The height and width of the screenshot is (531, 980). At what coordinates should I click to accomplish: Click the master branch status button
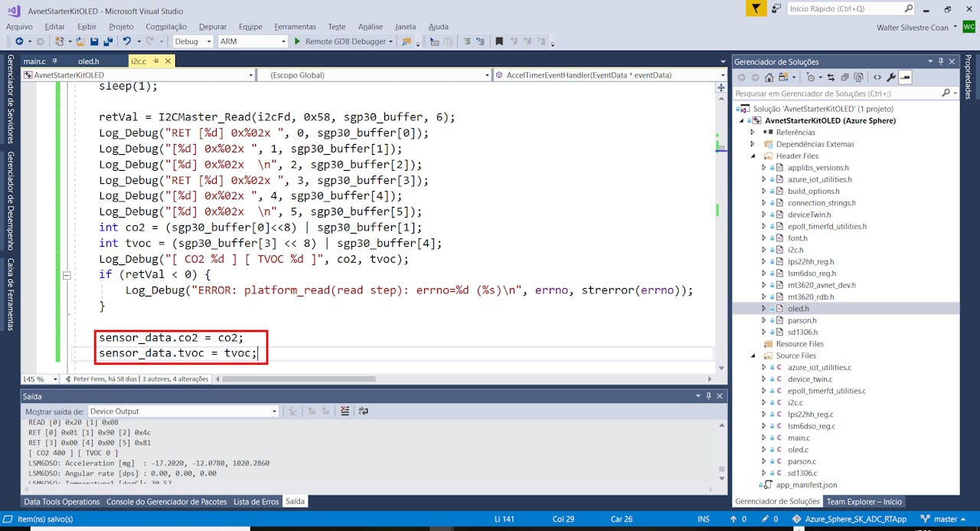(x=940, y=519)
